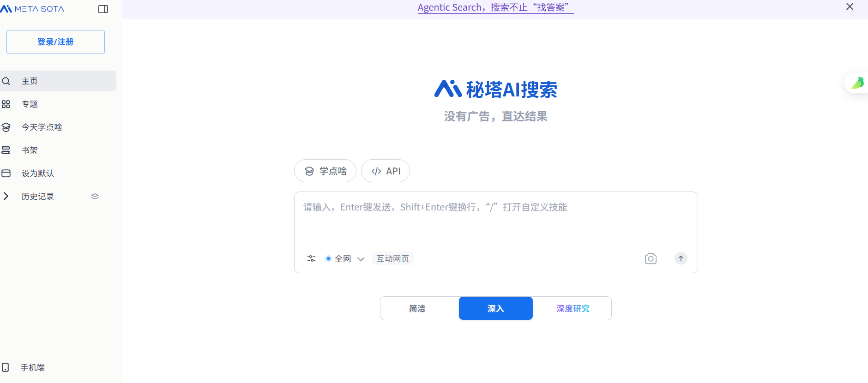Image resolution: width=868 pixels, height=383 pixels.
Task: Click the search magnifier icon beside 主页
Action: tap(6, 81)
